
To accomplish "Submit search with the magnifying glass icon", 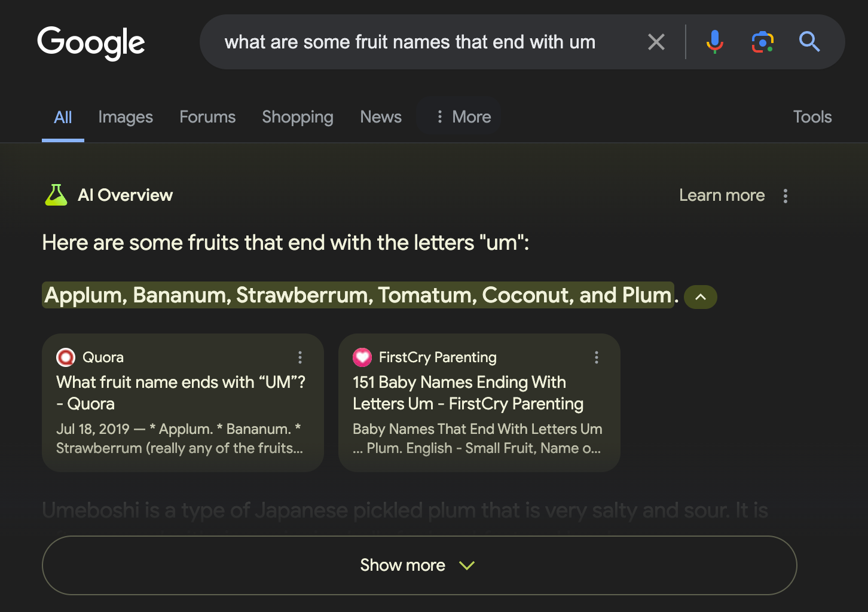I will tap(809, 42).
